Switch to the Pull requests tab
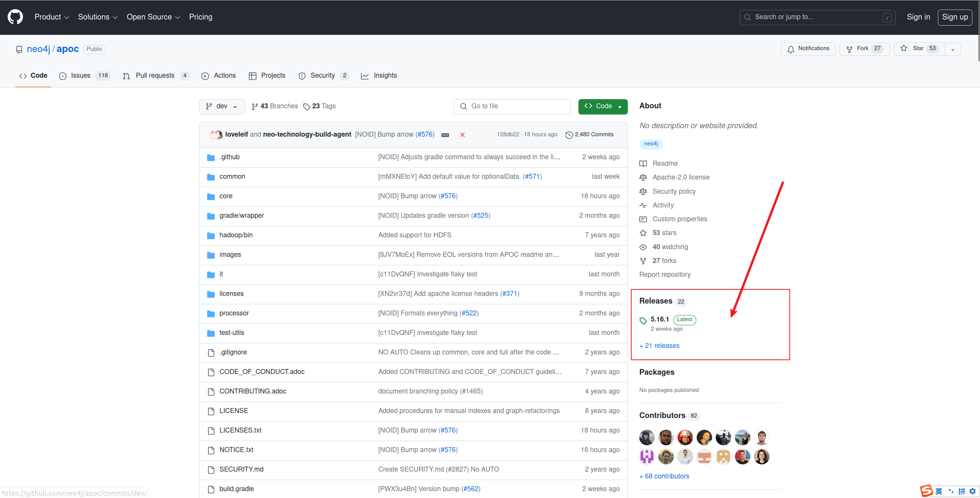This screenshot has height=498, width=980. click(155, 76)
